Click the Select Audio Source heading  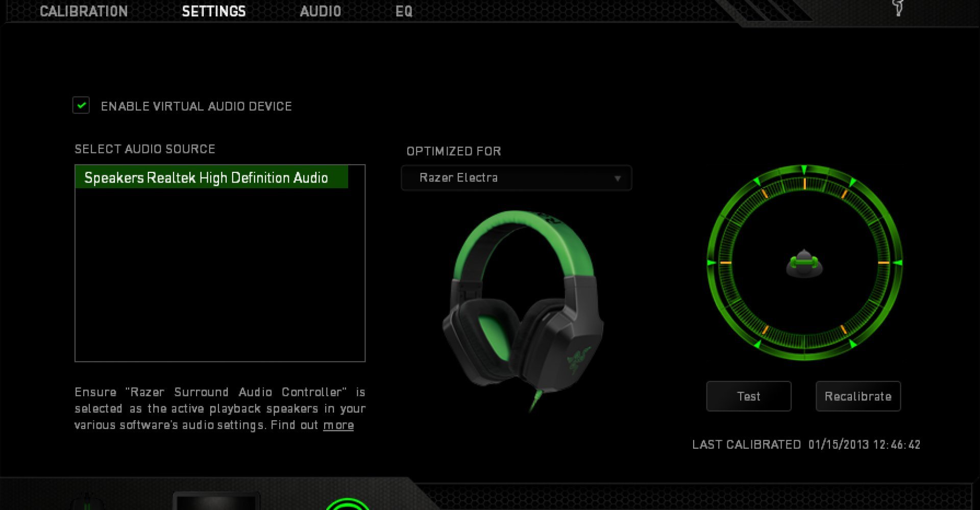pos(145,149)
